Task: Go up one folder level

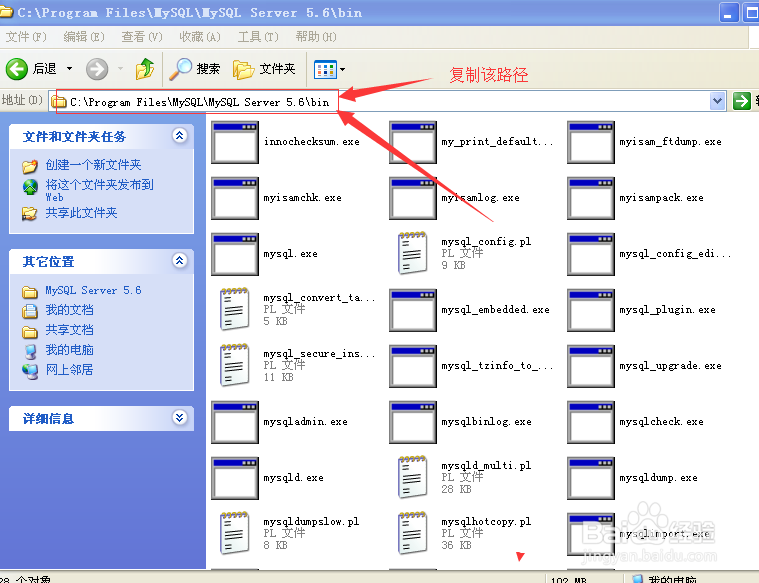Action: click(145, 69)
